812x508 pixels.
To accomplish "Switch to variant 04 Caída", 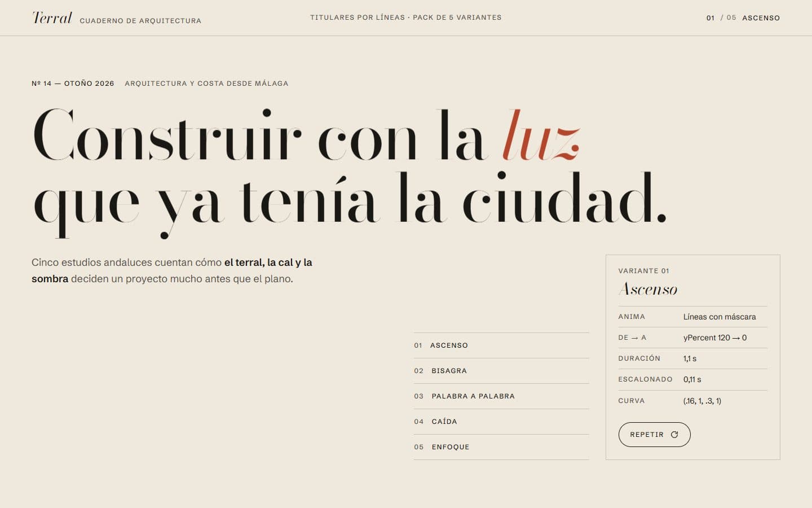I will (x=501, y=422).
